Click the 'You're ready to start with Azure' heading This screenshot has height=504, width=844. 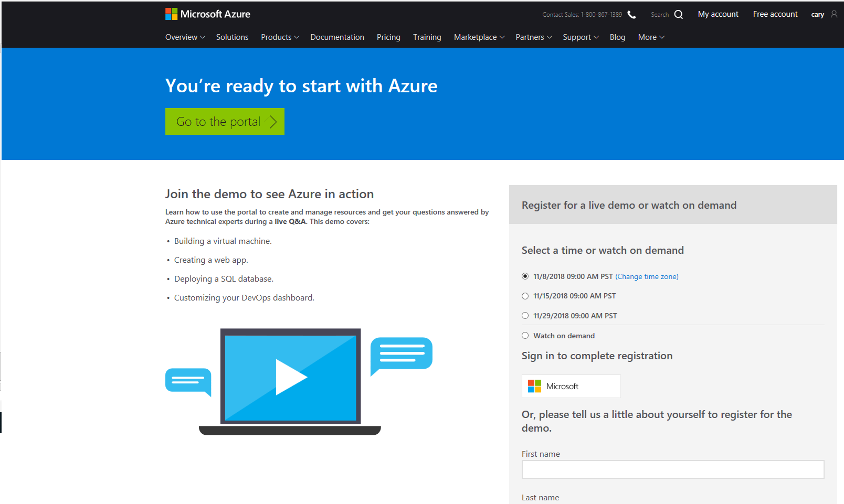(301, 86)
